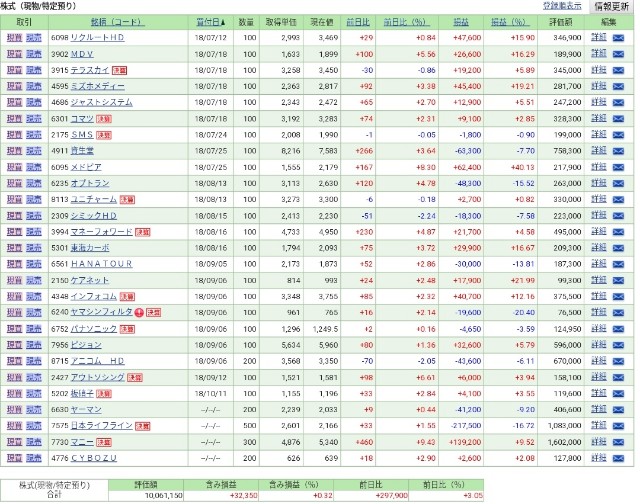Viewport: 640px width, 504px height.
Task: Click メドピア's 損益（%） value +40.13
Action: 523,167
